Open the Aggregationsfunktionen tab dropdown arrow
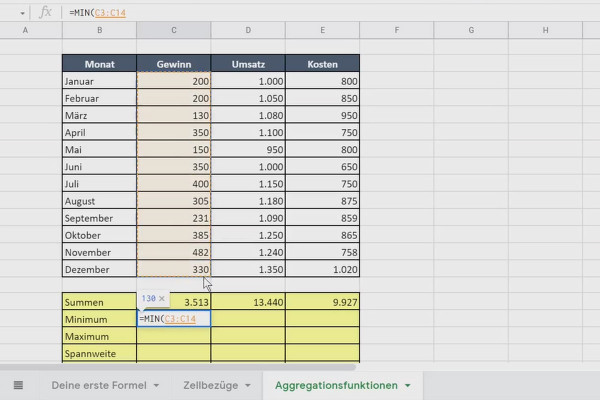Screen dimensions: 600x400 pyautogui.click(x=408, y=385)
